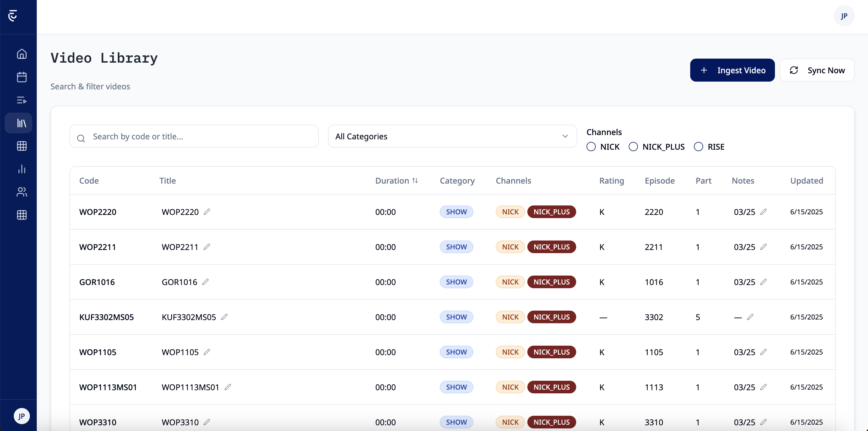The width and height of the screenshot is (868, 431).
Task: Open the grid view panel in the sidebar
Action: pos(22,146)
